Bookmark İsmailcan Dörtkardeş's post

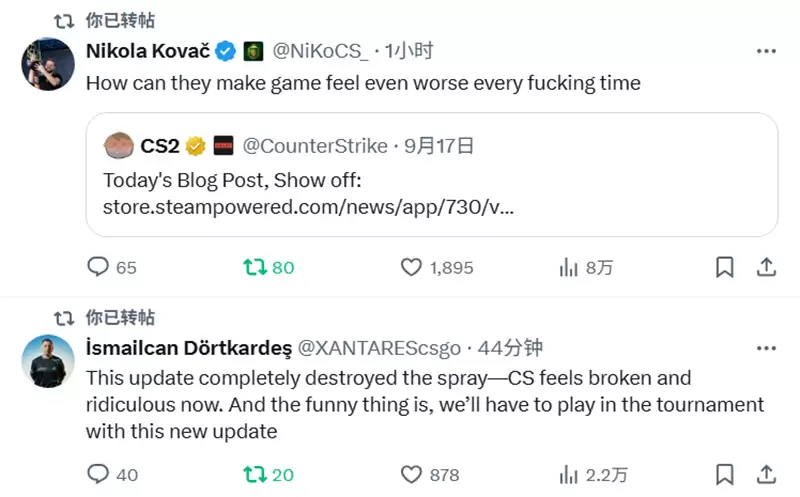725,474
